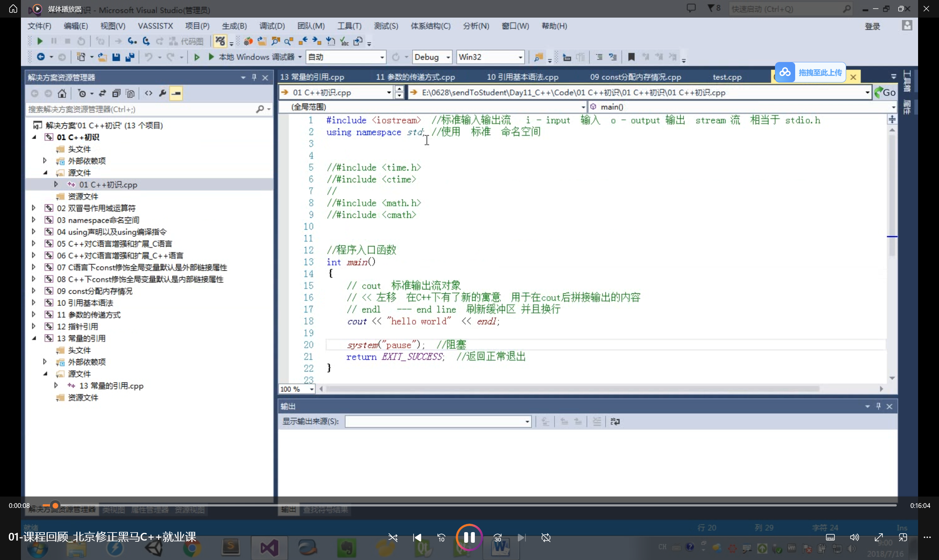
Task: Open the media player more options menu
Action: pyautogui.click(x=927, y=537)
